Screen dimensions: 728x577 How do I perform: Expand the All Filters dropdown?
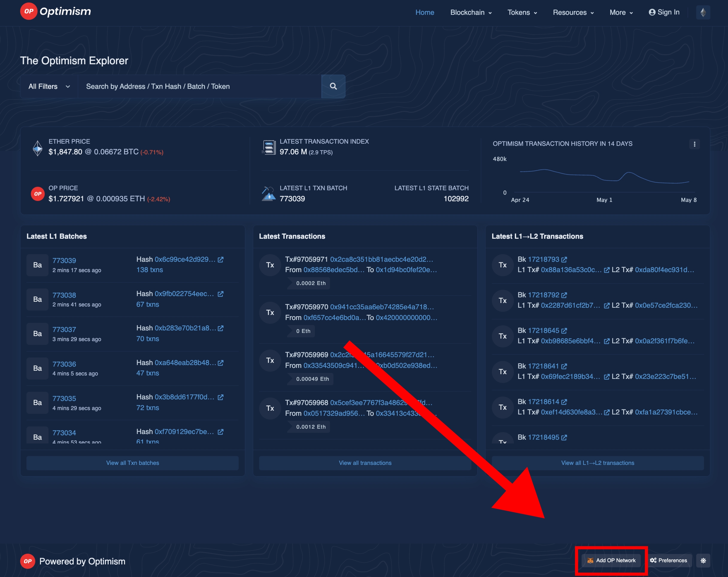[x=49, y=87]
